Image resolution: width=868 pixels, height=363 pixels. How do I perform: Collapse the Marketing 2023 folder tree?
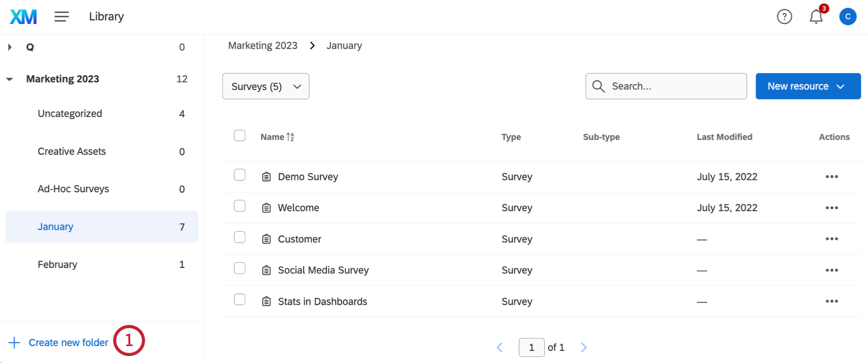[10, 79]
